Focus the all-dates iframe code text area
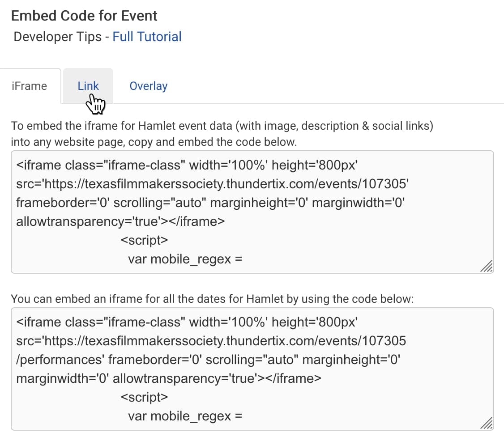Screen dimensions: 504x441 click(x=252, y=369)
